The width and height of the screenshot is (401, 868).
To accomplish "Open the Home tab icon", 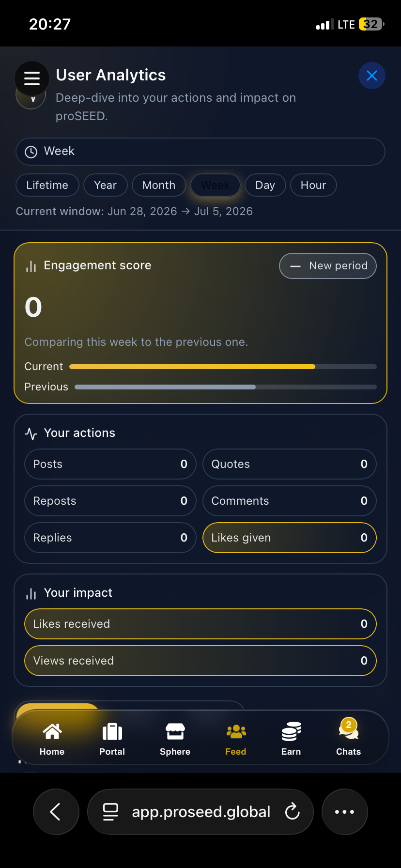I will point(52,731).
